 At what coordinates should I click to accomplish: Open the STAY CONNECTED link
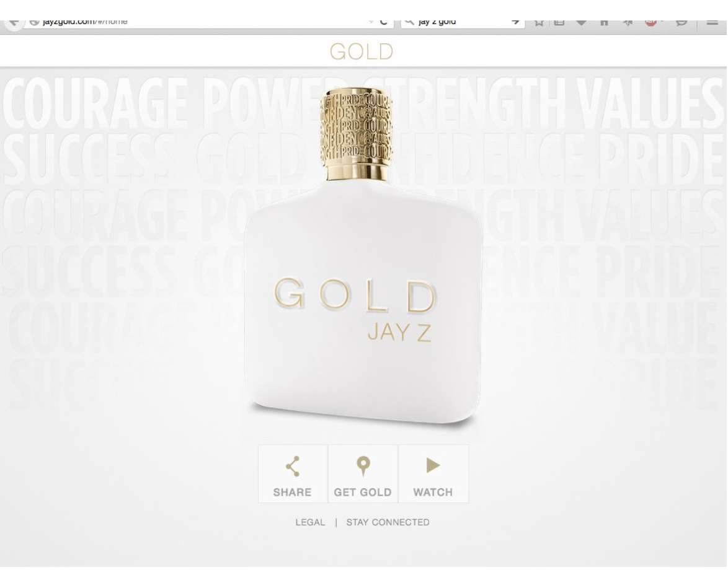pos(388,522)
